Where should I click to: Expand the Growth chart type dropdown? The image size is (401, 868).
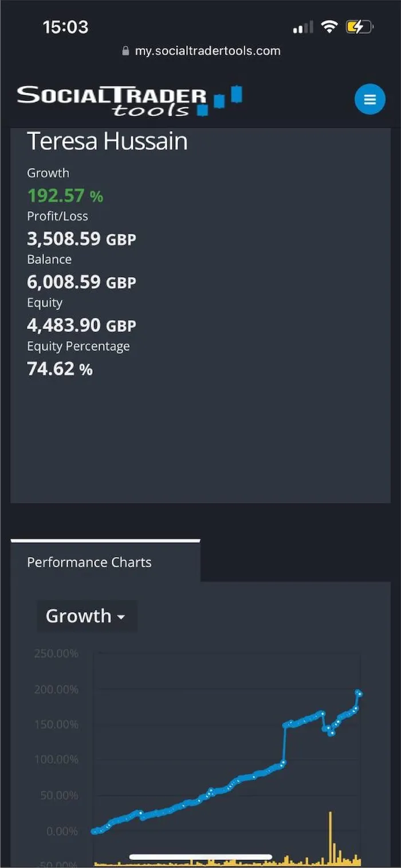(x=87, y=616)
